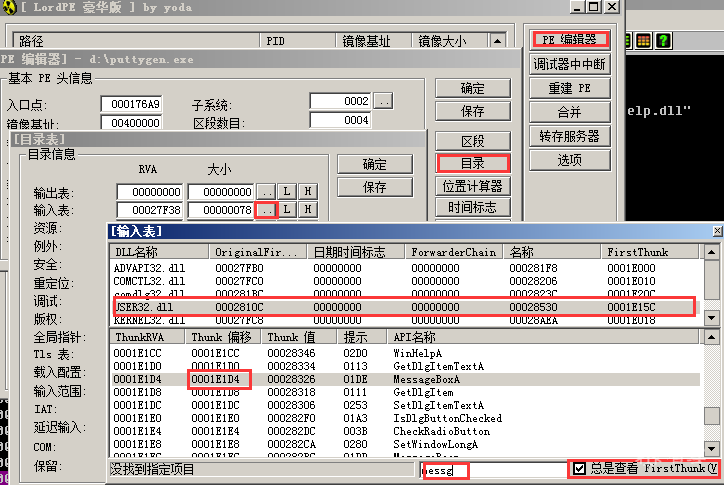This screenshot has width=724, height=485.
Task: Select the WinHelpA API row
Action: tap(405, 353)
